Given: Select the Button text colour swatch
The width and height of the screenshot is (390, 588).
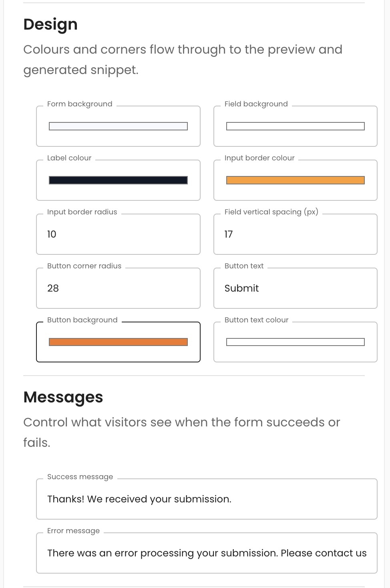Looking at the screenshot, I should 296,342.
